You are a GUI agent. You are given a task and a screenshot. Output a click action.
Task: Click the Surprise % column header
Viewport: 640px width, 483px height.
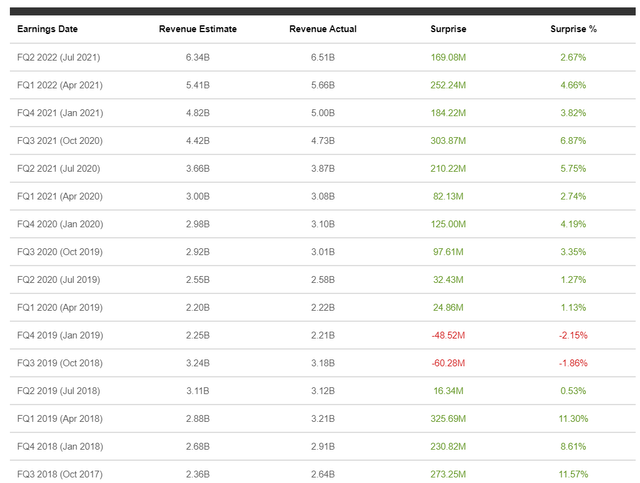pos(573,29)
